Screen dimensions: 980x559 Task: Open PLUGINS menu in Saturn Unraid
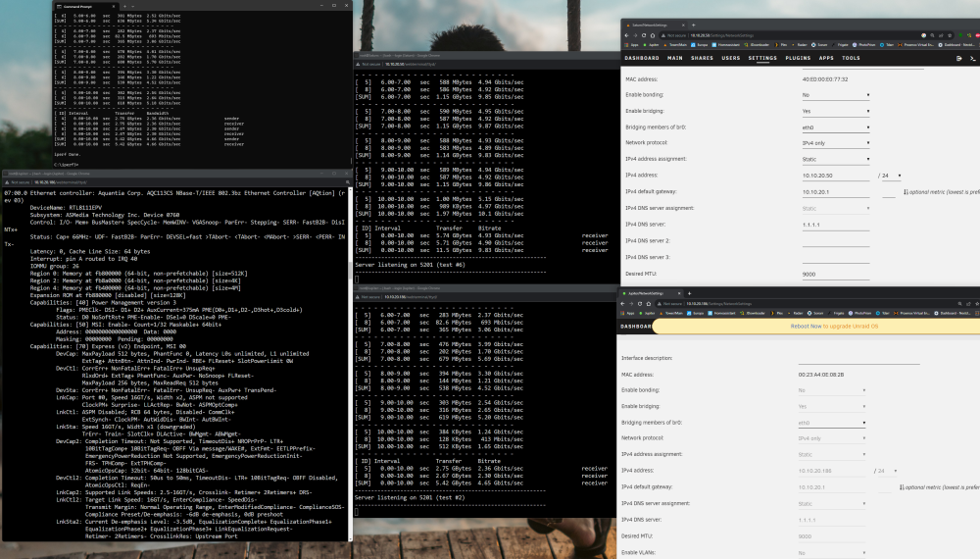tap(798, 58)
